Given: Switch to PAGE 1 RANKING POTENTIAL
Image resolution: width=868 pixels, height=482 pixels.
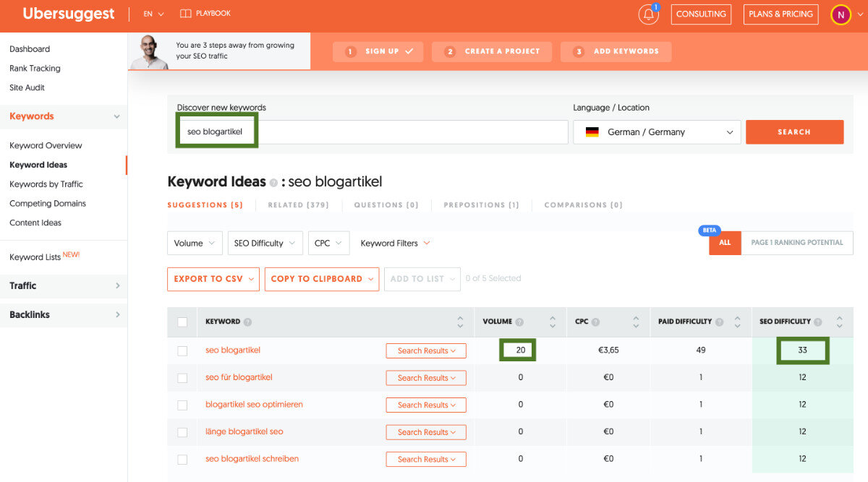Looking at the screenshot, I should coord(797,243).
